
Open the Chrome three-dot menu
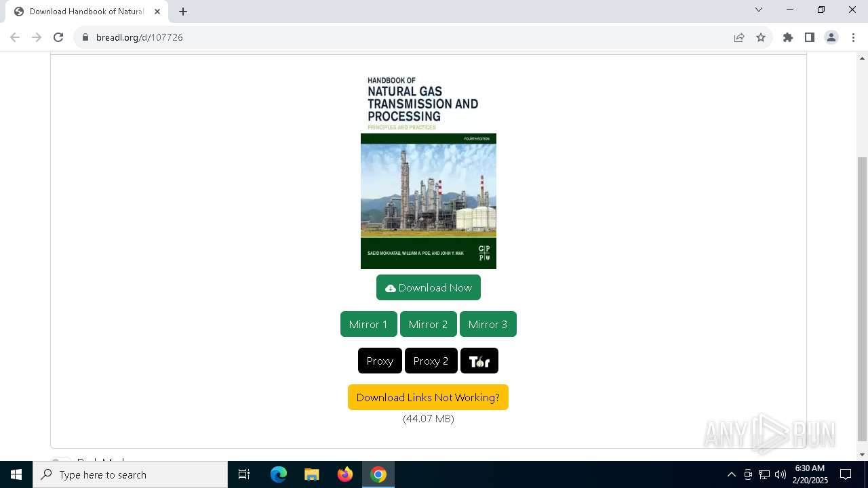(853, 37)
